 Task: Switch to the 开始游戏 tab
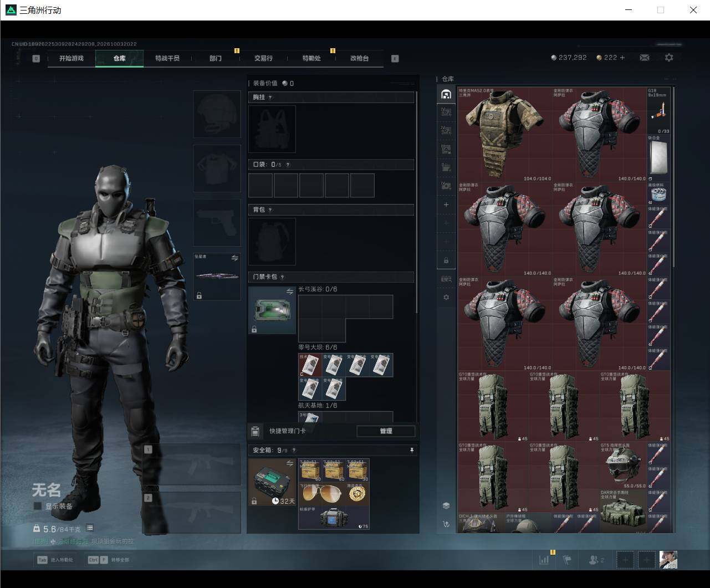[x=71, y=58]
